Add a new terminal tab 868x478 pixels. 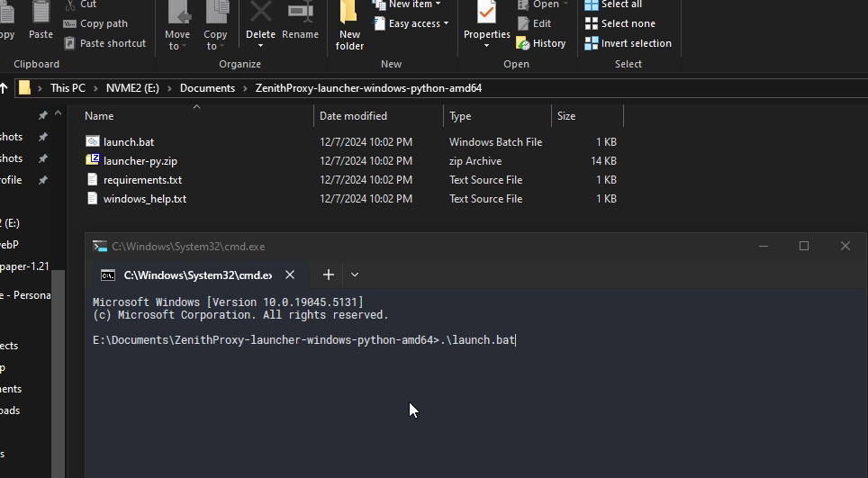329,275
